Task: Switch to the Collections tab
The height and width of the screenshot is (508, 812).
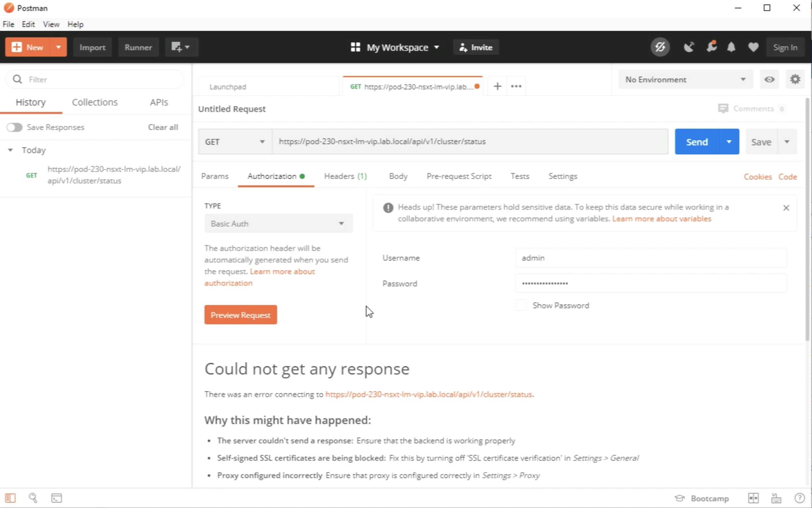Action: click(x=95, y=102)
